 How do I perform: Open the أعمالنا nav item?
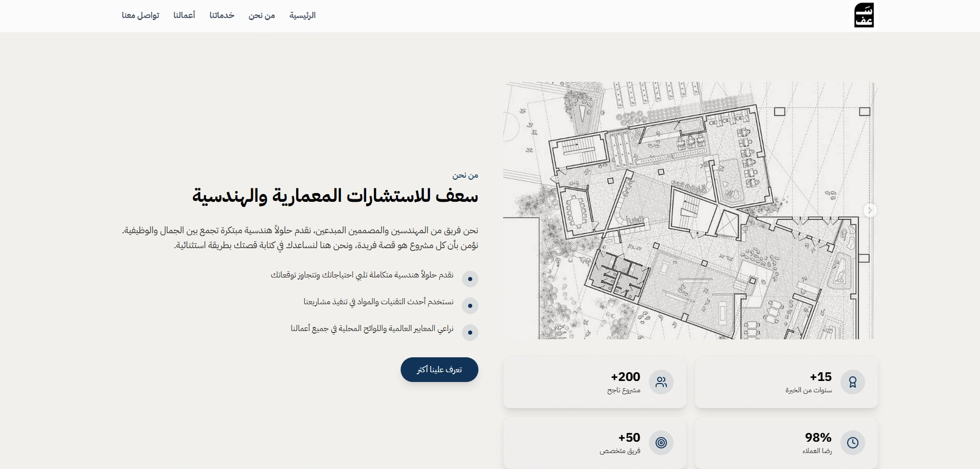(184, 15)
